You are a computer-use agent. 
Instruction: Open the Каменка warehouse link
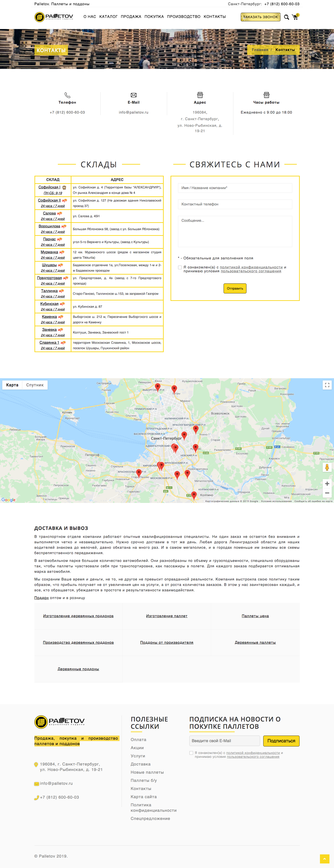[49, 317]
